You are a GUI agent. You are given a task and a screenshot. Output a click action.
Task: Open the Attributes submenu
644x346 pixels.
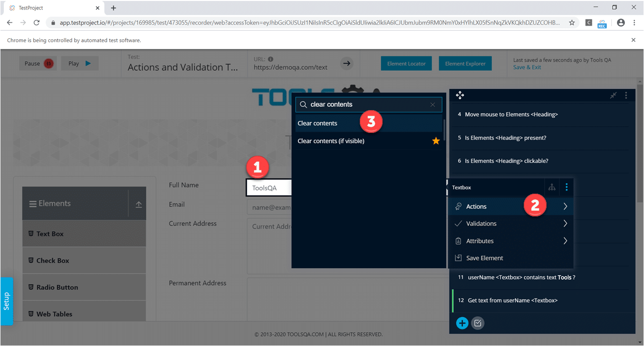click(511, 241)
